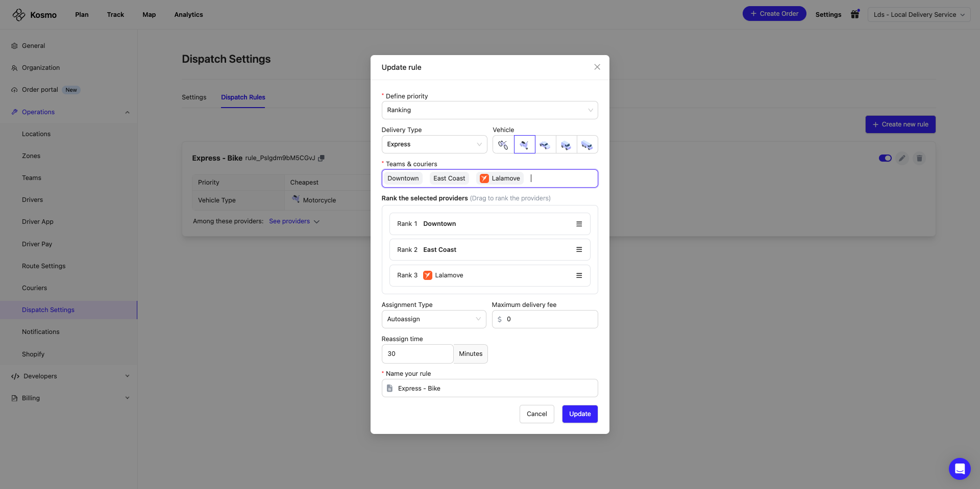
Task: Select the car vehicle icon
Action: (x=545, y=145)
